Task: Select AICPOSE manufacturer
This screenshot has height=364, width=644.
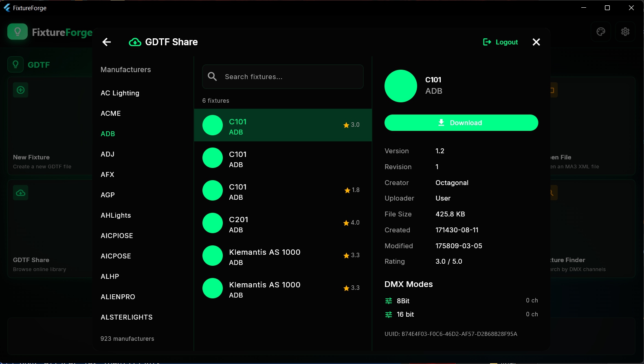Action: 116,256
